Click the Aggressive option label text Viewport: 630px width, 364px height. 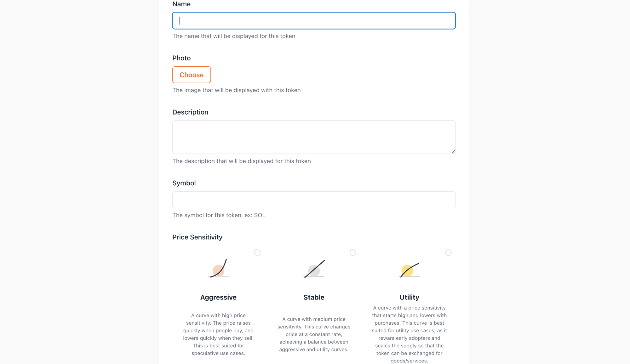click(218, 297)
